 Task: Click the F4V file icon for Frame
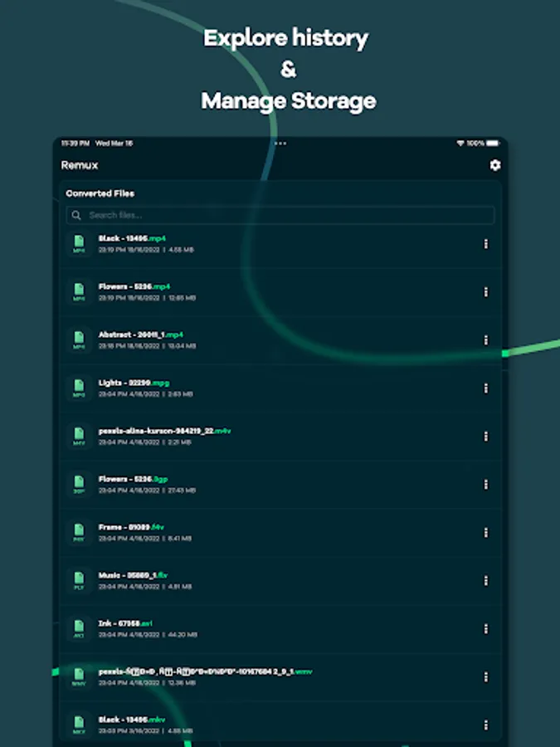coord(79,533)
